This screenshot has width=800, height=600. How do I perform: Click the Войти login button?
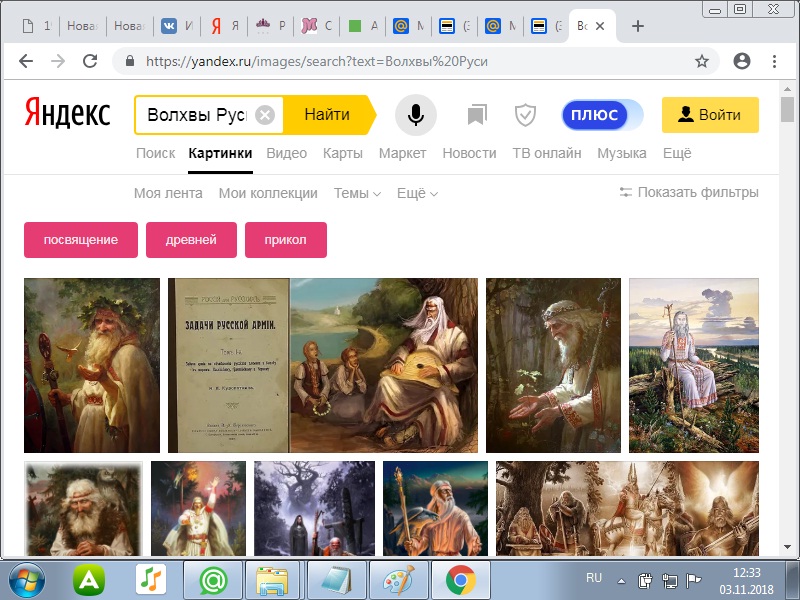tap(710, 115)
